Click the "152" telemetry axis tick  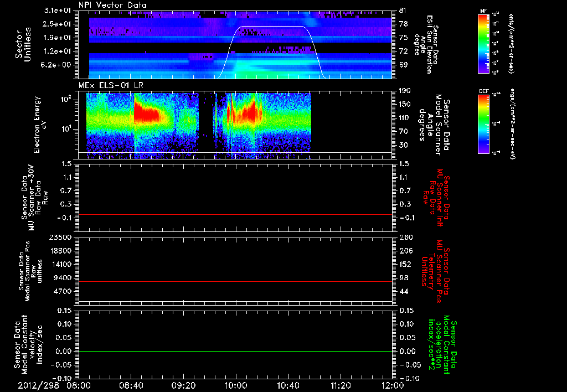coord(405,264)
